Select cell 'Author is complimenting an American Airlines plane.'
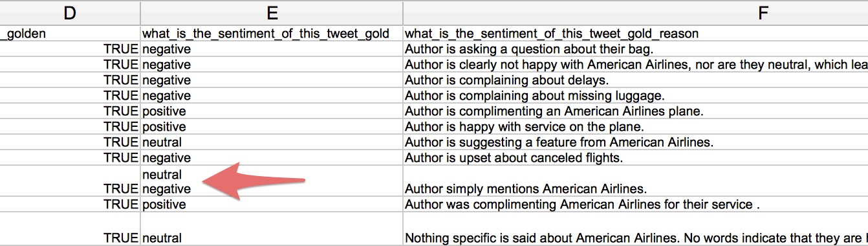Screen dimensions: 868x246 tap(635, 111)
